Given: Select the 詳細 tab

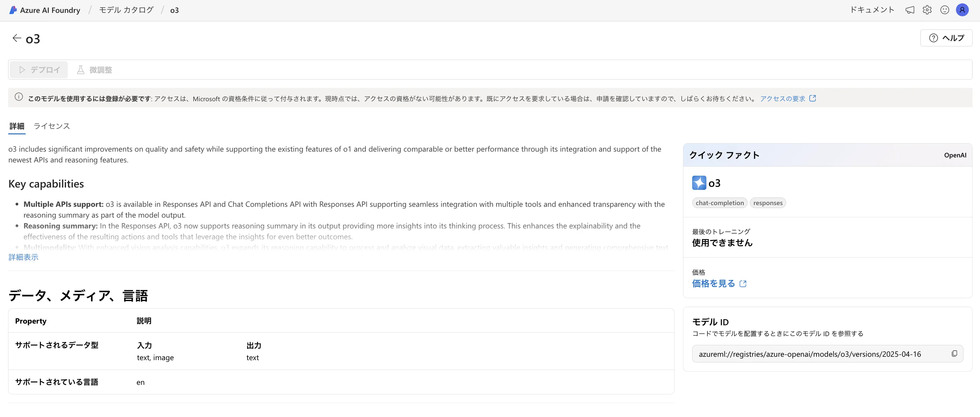Looking at the screenshot, I should (17, 126).
